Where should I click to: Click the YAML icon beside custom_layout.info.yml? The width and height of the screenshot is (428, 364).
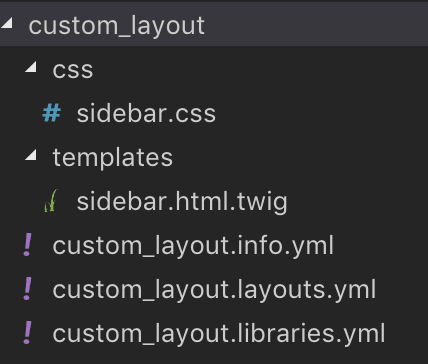[28, 245]
